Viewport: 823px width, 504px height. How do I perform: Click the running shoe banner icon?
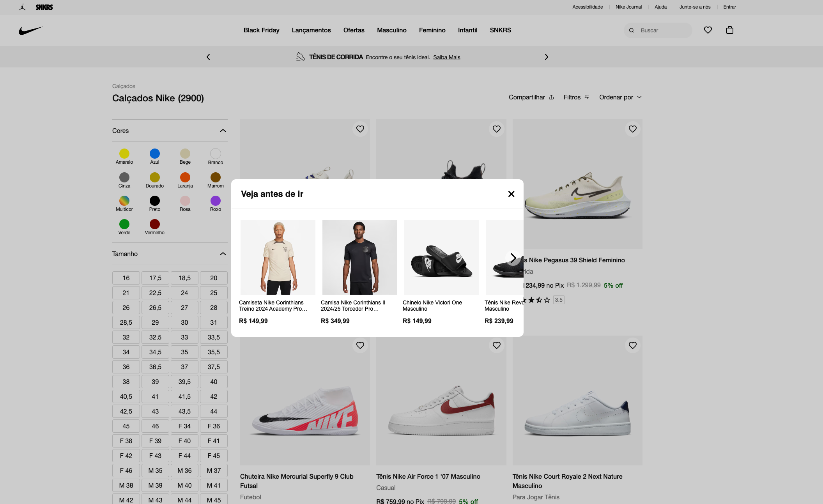pyautogui.click(x=300, y=57)
